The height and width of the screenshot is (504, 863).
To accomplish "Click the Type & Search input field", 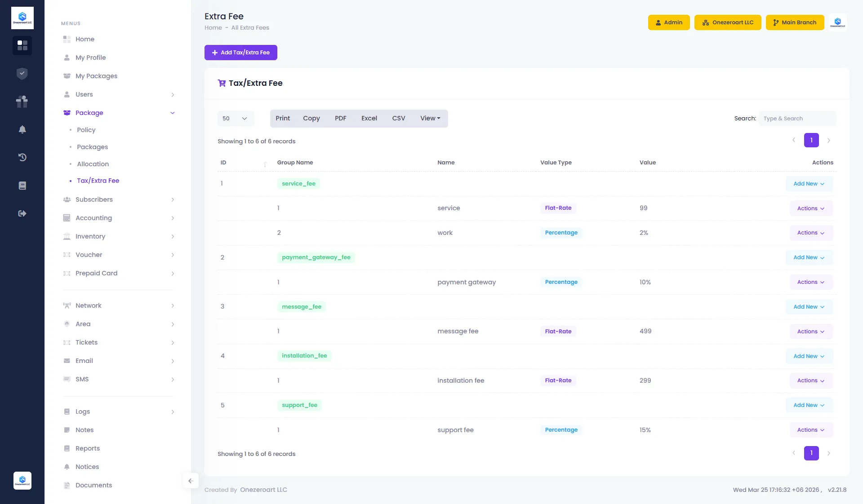I will point(797,119).
